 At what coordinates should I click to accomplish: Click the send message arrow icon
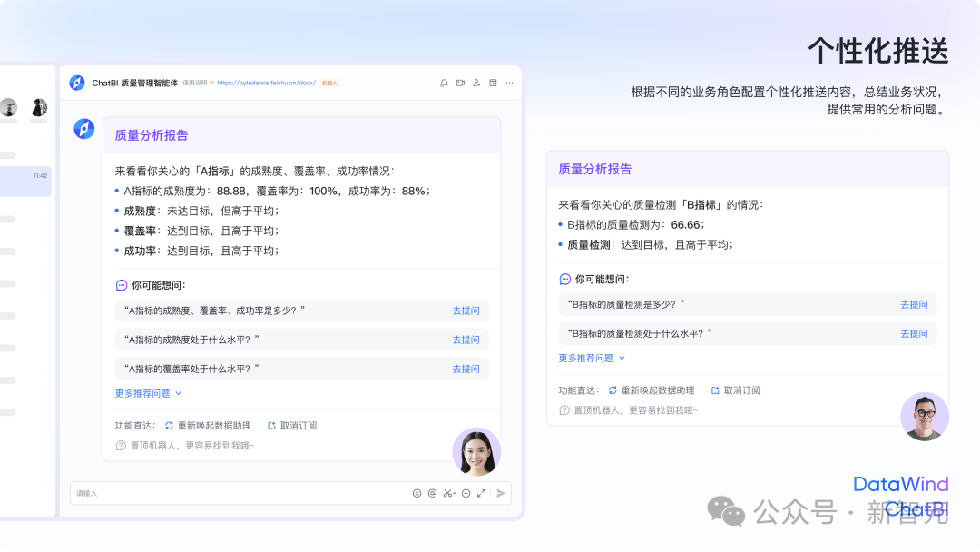coord(501,493)
